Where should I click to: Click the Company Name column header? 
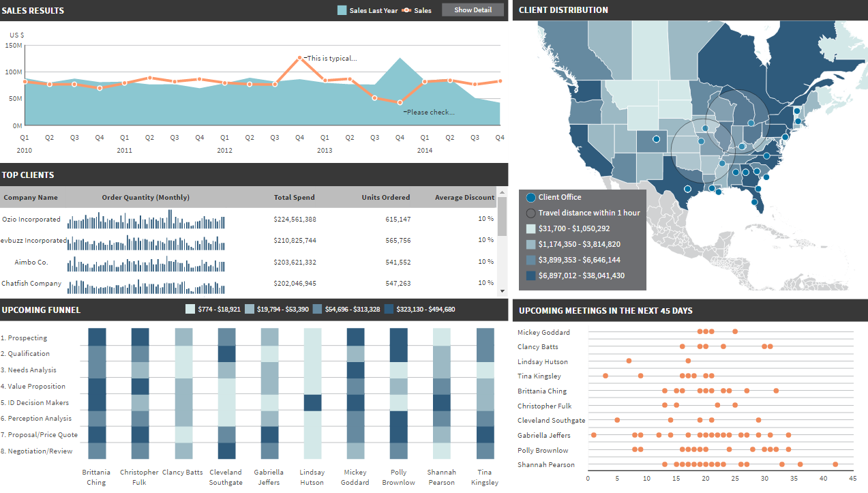[x=31, y=197]
